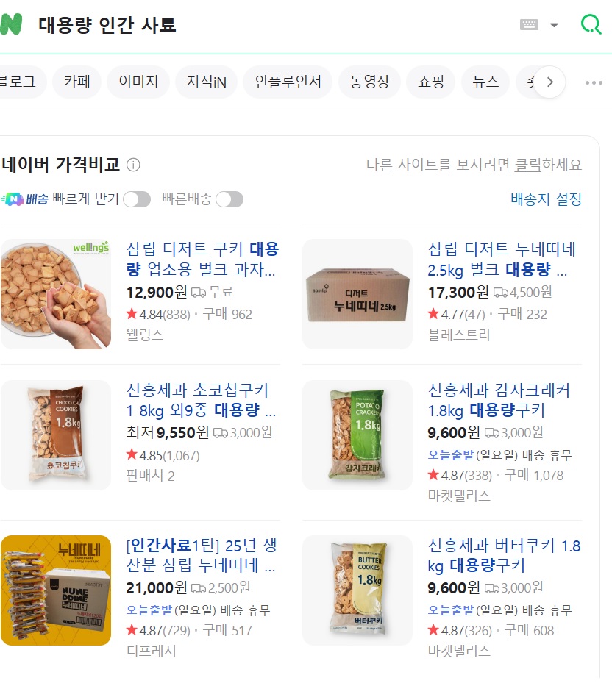
Task: Expand more tabs with right chevron
Action: (x=550, y=82)
